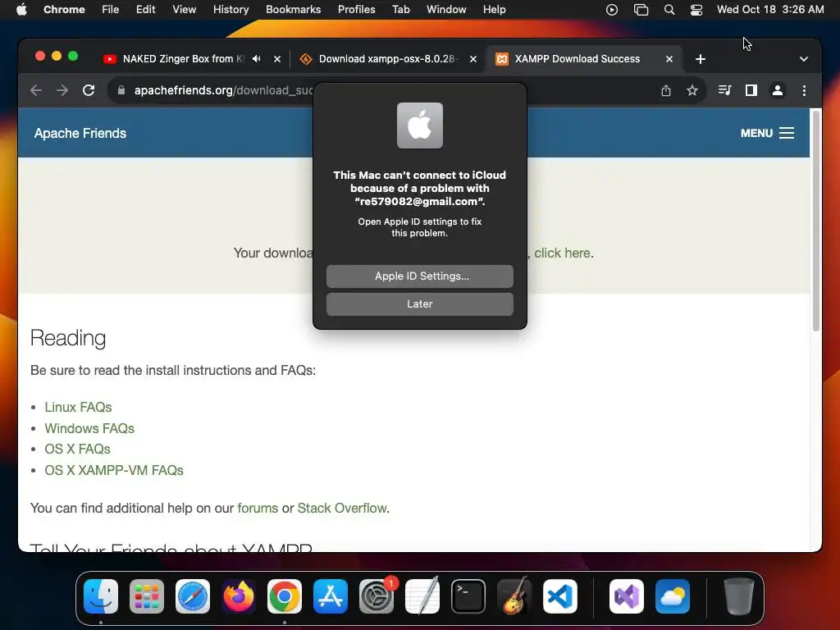Image resolution: width=840 pixels, height=630 pixels.
Task: Click the Apple ID Settings button
Action: coord(419,276)
